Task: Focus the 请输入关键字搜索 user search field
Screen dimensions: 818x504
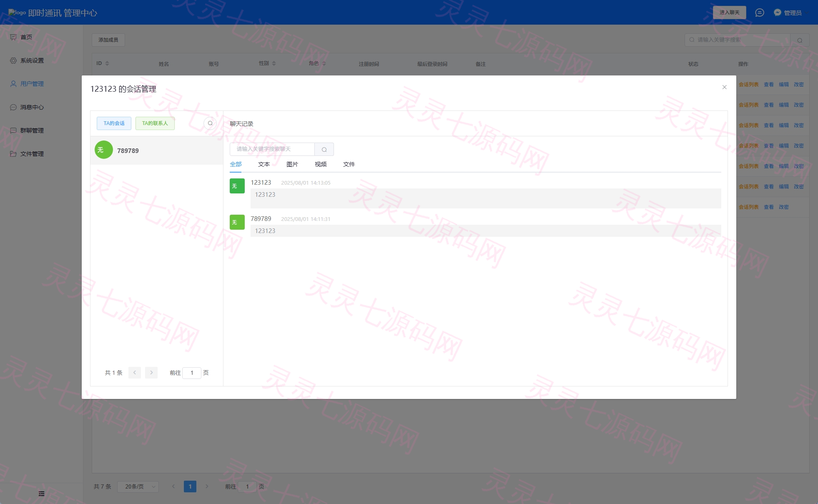Action: (738, 40)
